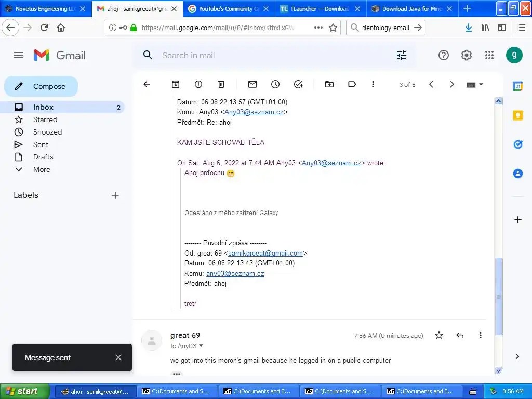
Task: Click the samikgreeat@gmail.com link
Action: pos(265,253)
